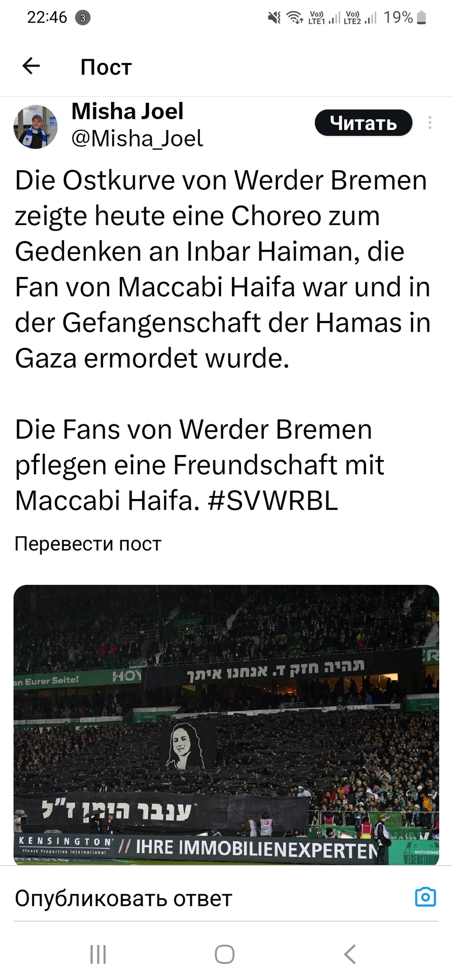Tap the Android back chevron icon
The height and width of the screenshot is (980, 452).
pyautogui.click(x=350, y=955)
